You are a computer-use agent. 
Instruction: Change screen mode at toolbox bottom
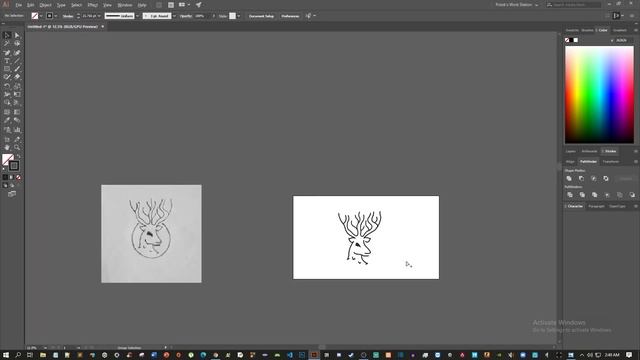(x=12, y=194)
